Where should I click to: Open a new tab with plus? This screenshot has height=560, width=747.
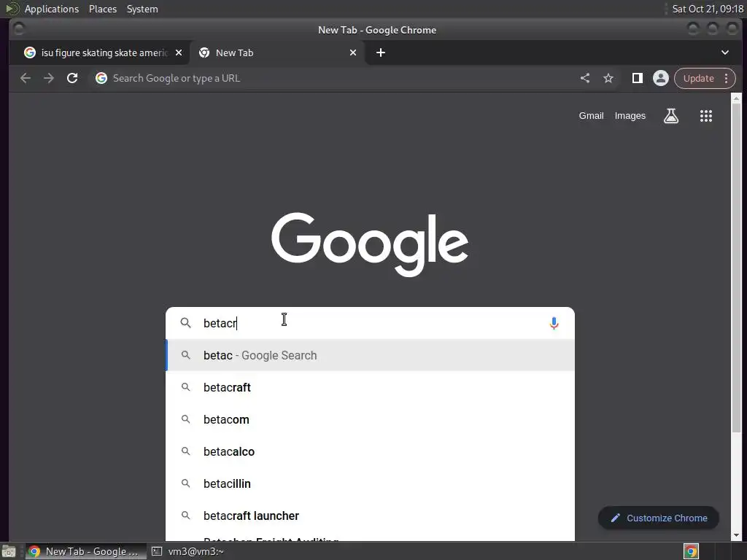380,52
